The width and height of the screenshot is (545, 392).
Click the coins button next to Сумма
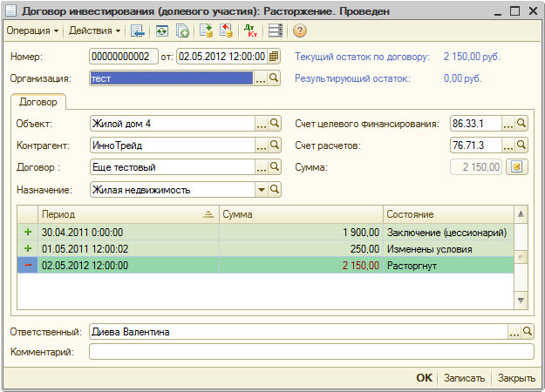(517, 167)
